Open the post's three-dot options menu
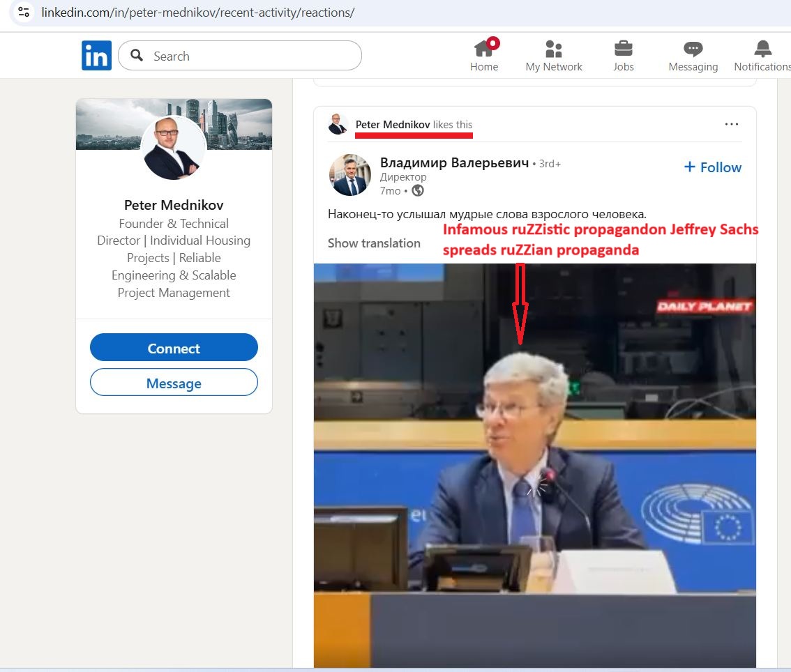 [x=731, y=124]
